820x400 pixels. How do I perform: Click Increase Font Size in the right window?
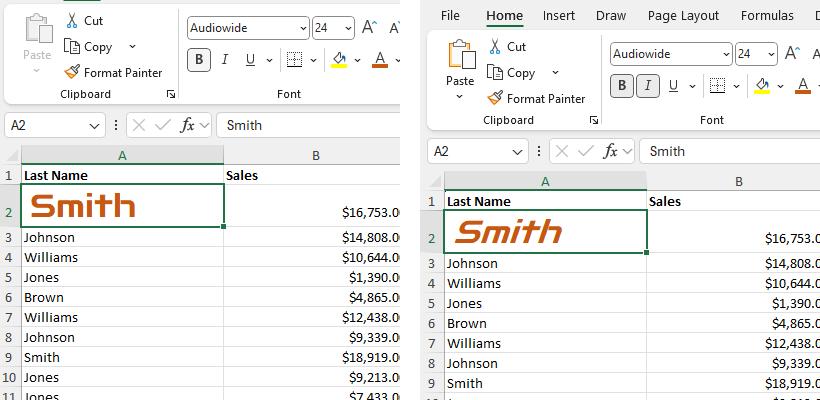pos(793,54)
